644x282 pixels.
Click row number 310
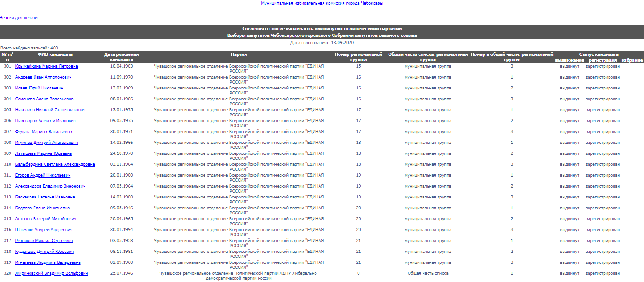[x=7, y=164]
